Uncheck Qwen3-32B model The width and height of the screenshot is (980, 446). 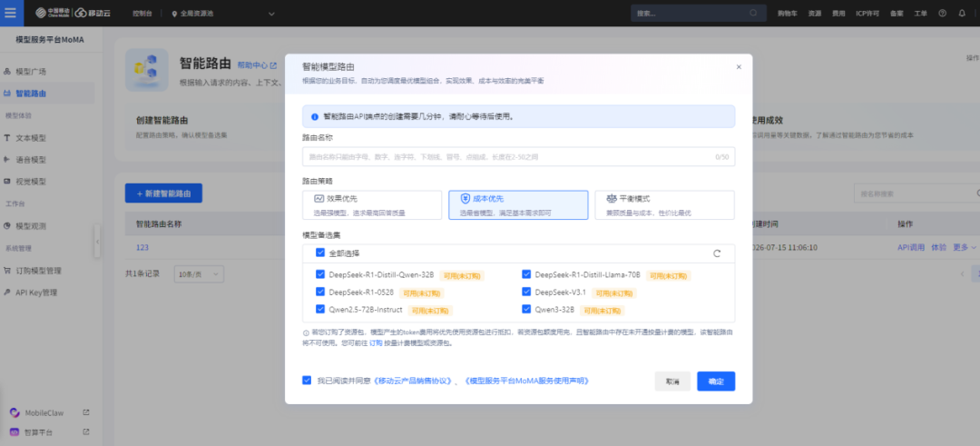coord(526,310)
